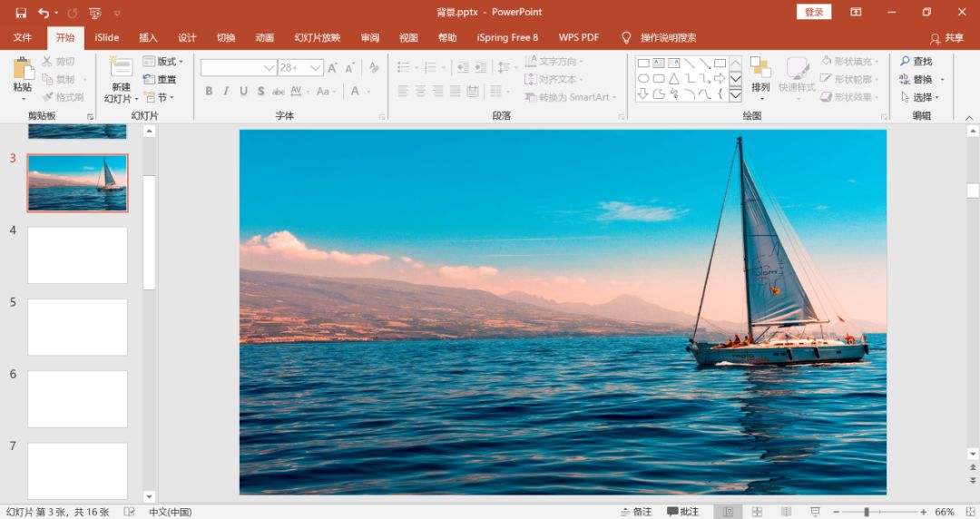Viewport: 980px width, 519px height.
Task: Click the fit slide to window icon
Action: coord(969,512)
